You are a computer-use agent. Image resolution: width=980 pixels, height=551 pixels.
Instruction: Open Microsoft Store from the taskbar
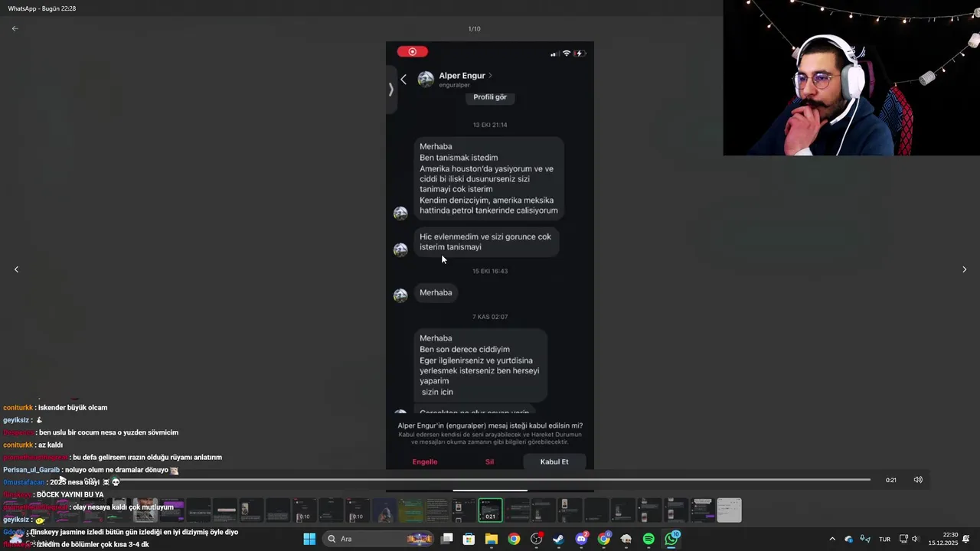pos(469,539)
